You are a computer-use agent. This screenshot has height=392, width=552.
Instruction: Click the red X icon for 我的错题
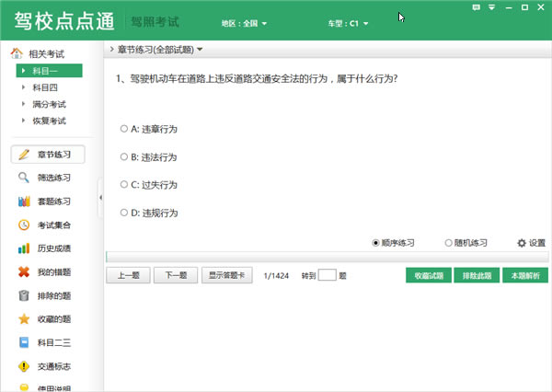coord(24,272)
